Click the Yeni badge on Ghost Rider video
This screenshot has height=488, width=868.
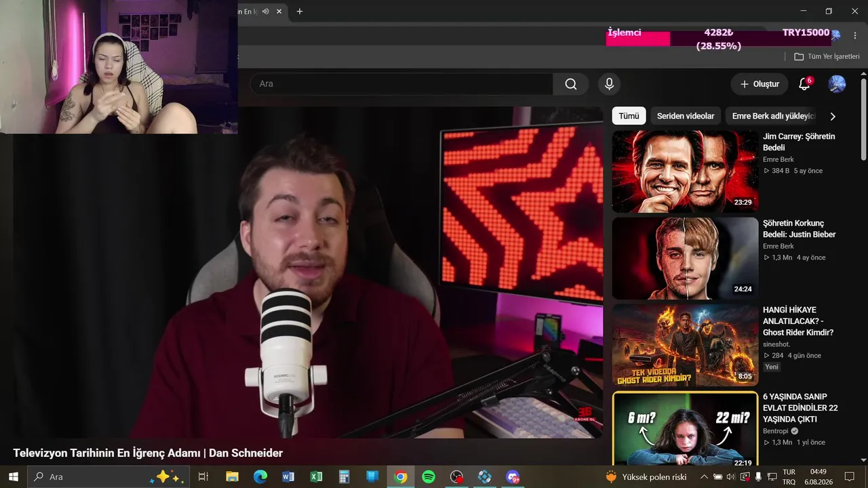pos(772,367)
